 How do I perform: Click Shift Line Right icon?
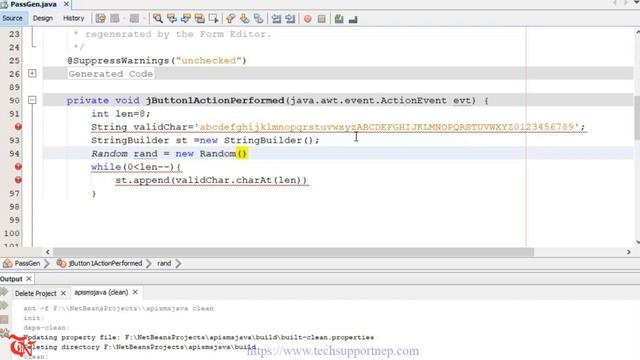point(290,18)
